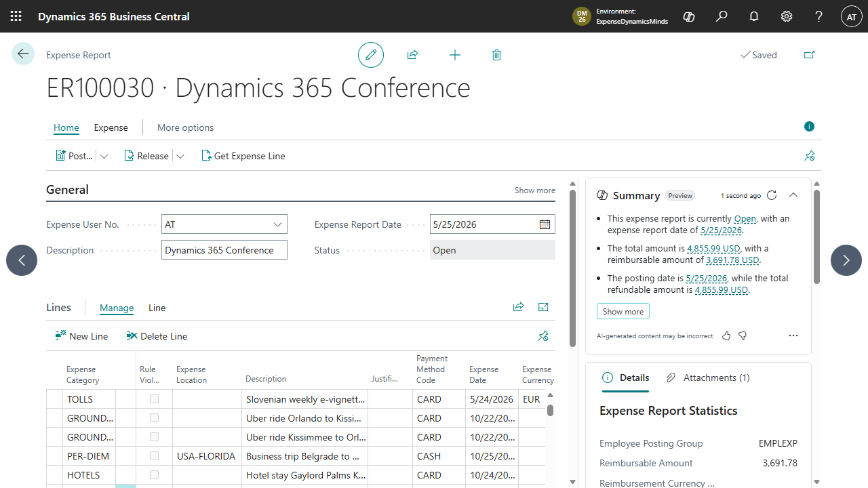Collapse the General section header
This screenshot has height=488, width=868.
pos(67,190)
